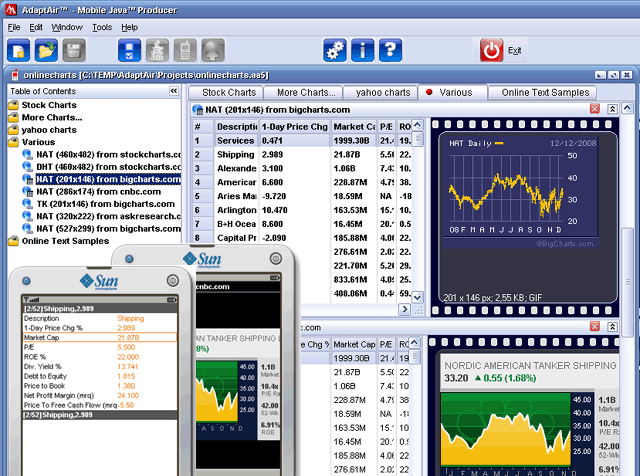Click the back phone's right round button
Image resolution: width=640 pixels, height=476 pixels.
(276, 258)
